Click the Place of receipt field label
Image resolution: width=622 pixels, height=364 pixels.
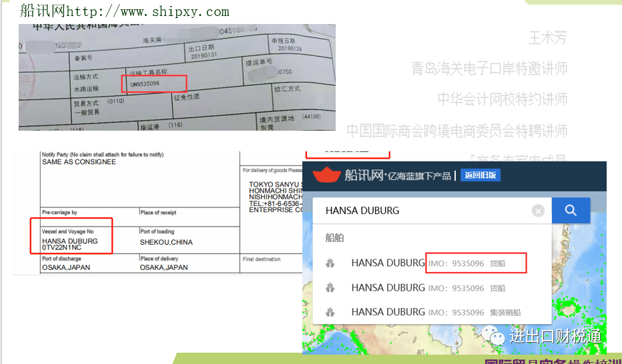[158, 213]
